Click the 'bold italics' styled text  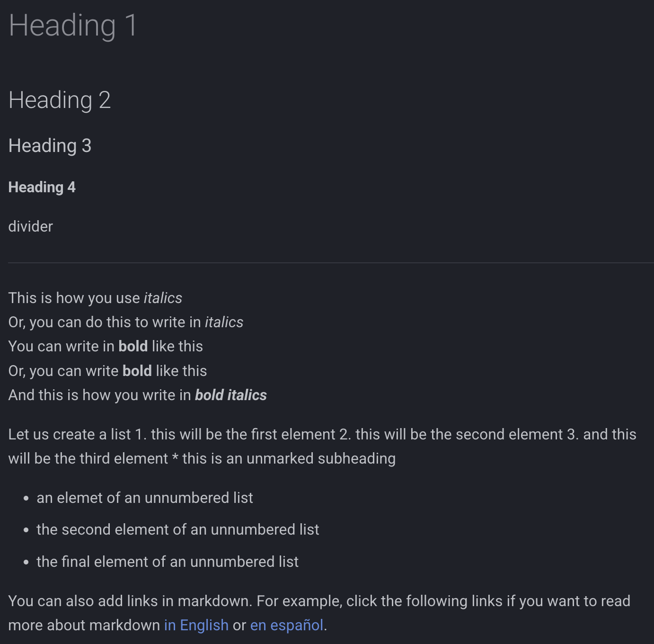pyautogui.click(x=231, y=395)
